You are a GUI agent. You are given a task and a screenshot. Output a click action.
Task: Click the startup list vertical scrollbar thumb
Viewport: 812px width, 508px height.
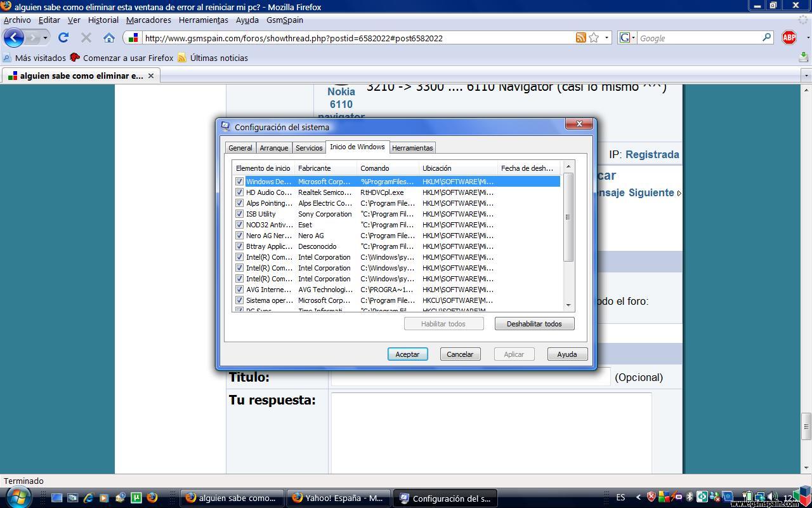click(x=568, y=217)
